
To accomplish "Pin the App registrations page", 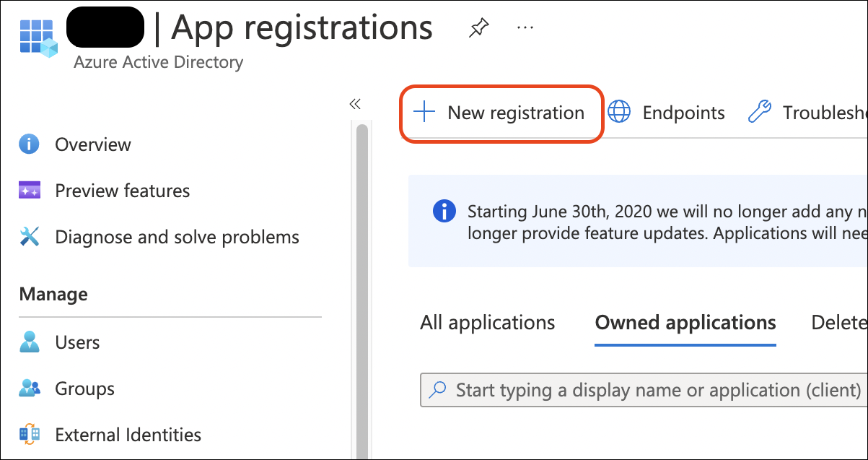I will point(478,27).
